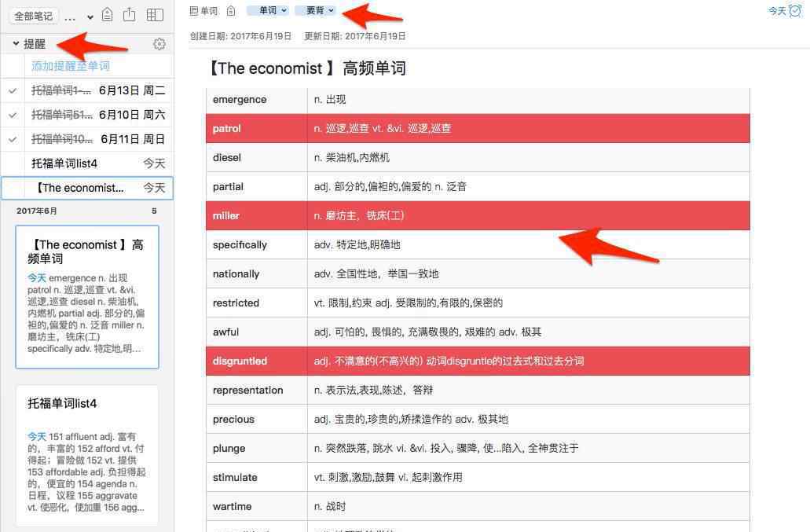Click the icon left of the 单词 tag
The image size is (810, 532).
(x=230, y=11)
